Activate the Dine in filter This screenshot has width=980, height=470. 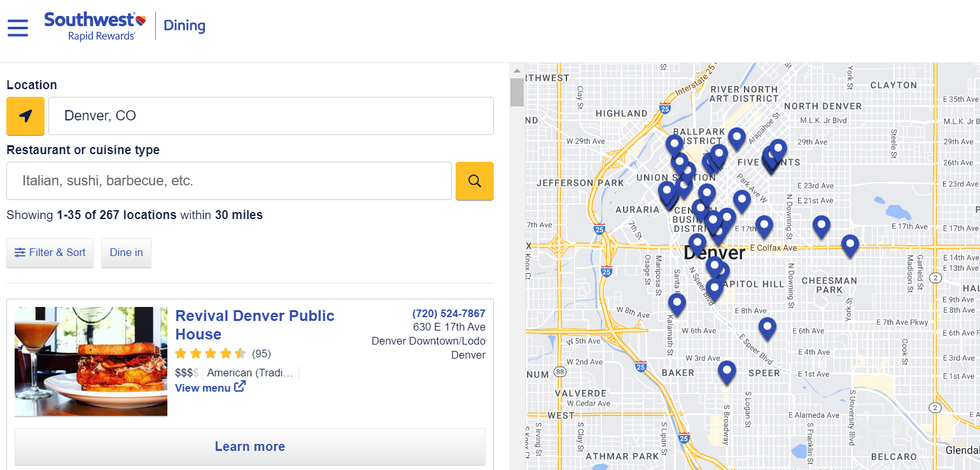pyautogui.click(x=126, y=252)
